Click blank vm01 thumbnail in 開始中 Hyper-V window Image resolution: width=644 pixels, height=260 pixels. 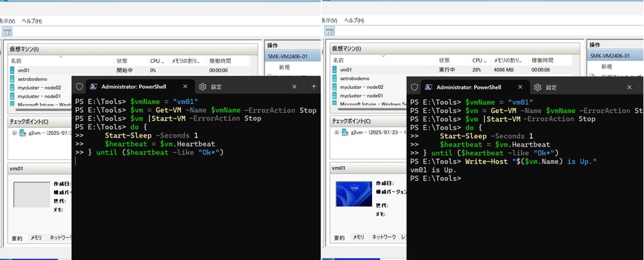coord(32,194)
